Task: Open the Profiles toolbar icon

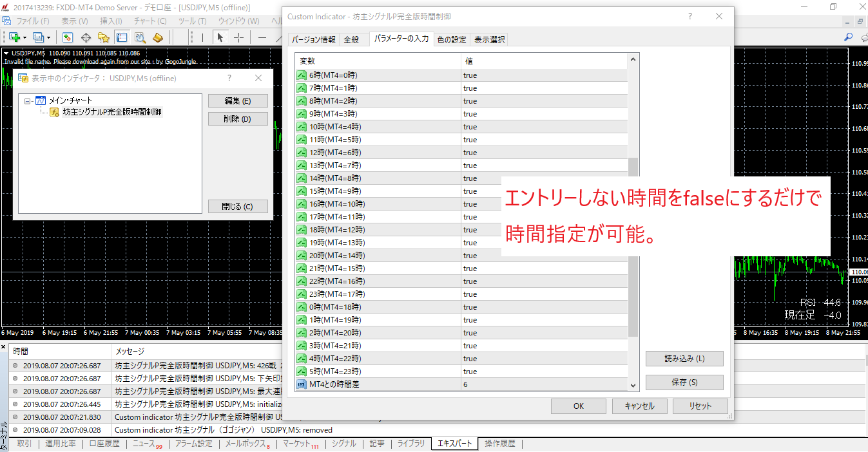Action: [38, 37]
